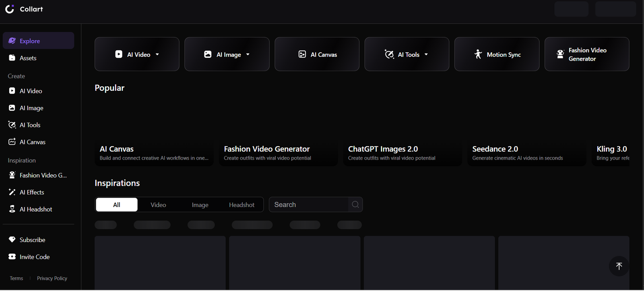
Task: Open the Privacy Policy link
Action: click(x=52, y=278)
